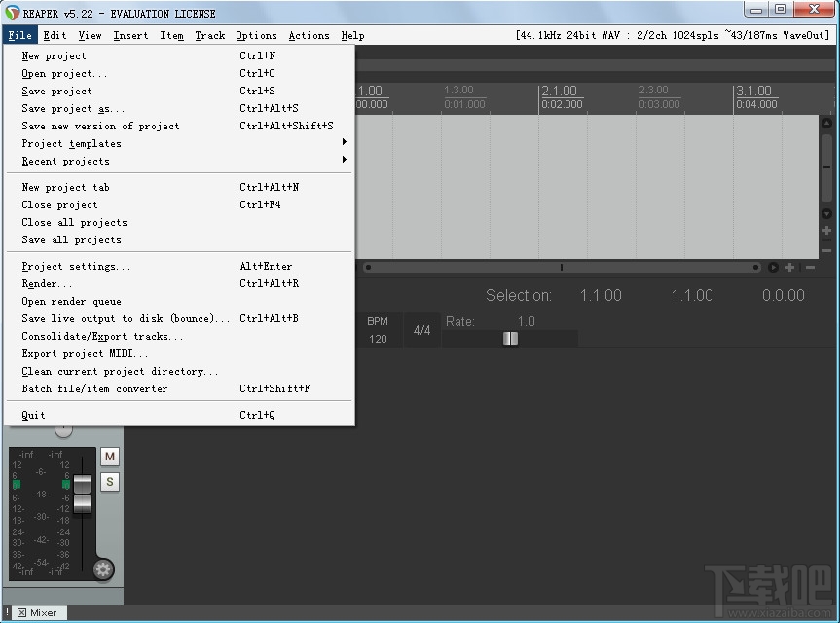Open the View menu

90,35
